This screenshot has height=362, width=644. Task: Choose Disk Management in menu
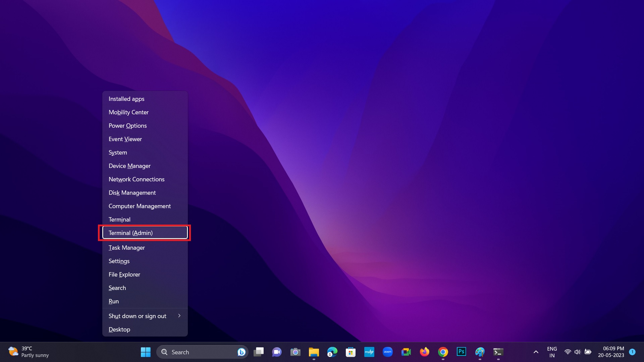coord(132,193)
